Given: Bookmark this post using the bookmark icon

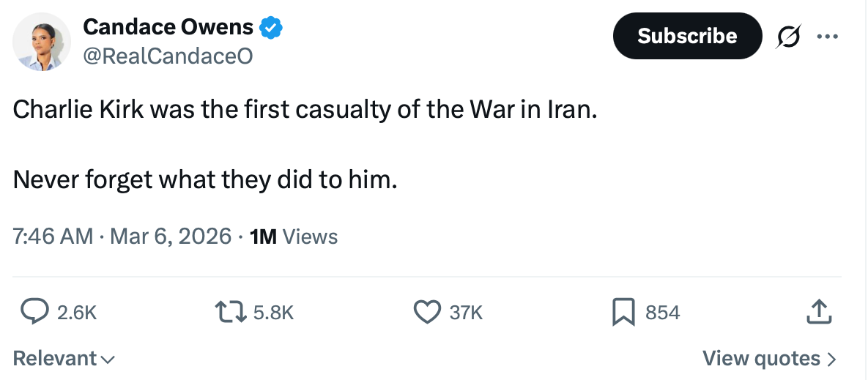Looking at the screenshot, I should 623,313.
